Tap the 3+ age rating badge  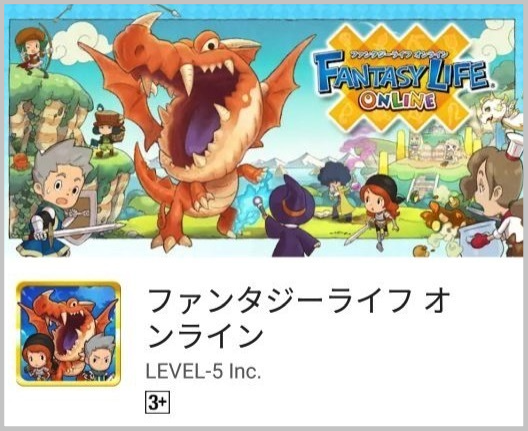157,402
